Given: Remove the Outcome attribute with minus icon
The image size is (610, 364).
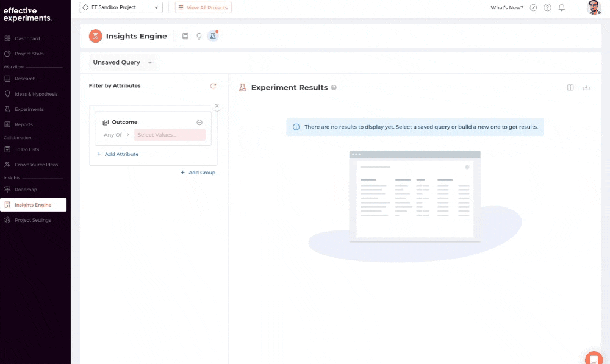Looking at the screenshot, I should [199, 122].
